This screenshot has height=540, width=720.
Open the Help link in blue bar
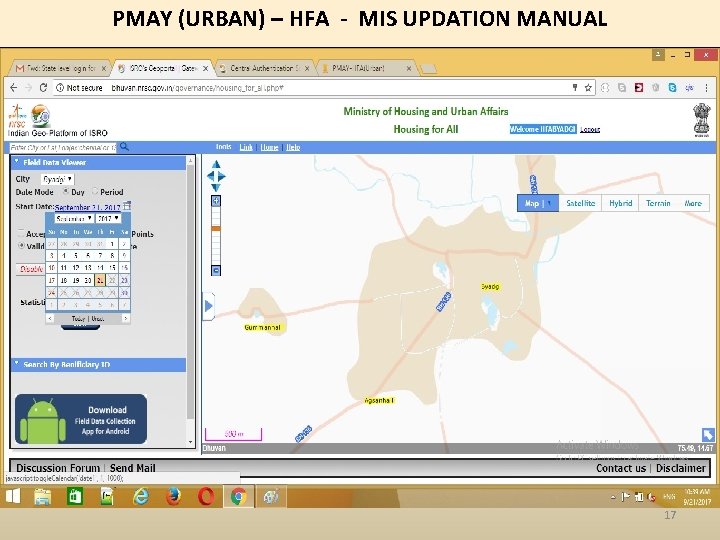tap(293, 147)
